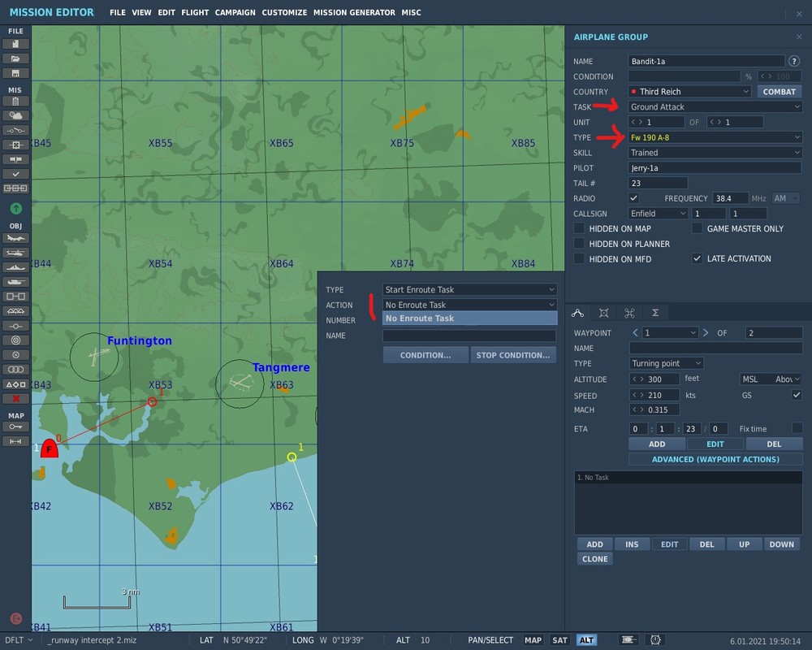Click the airplane group placement icon
The width and height of the screenshot is (812, 650).
(15, 238)
